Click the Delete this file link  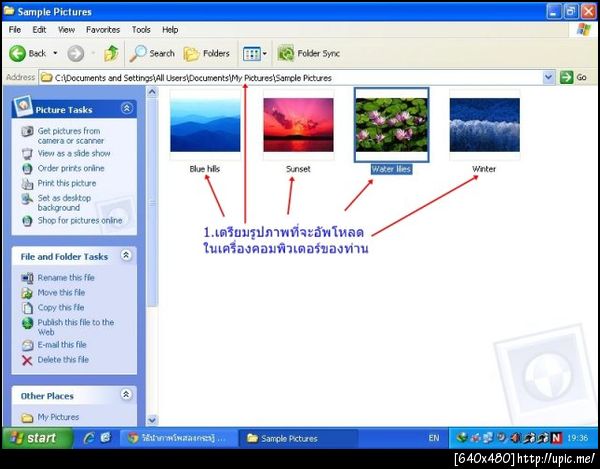63,360
